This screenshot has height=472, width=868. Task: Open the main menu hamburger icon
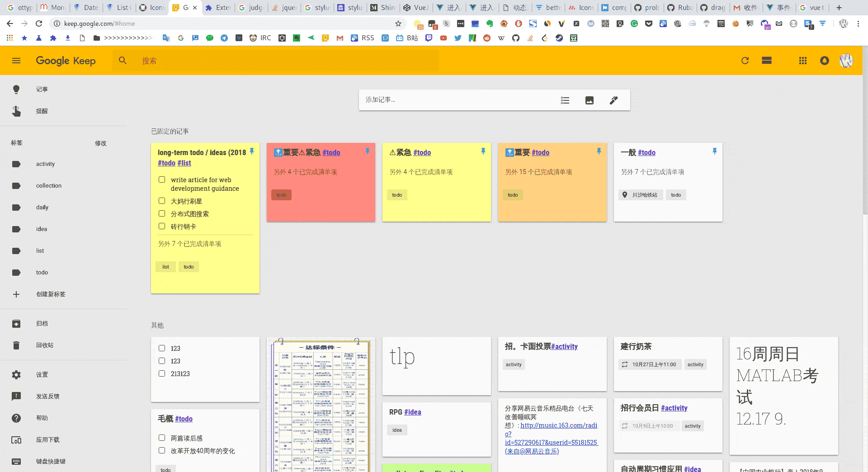[16, 61]
